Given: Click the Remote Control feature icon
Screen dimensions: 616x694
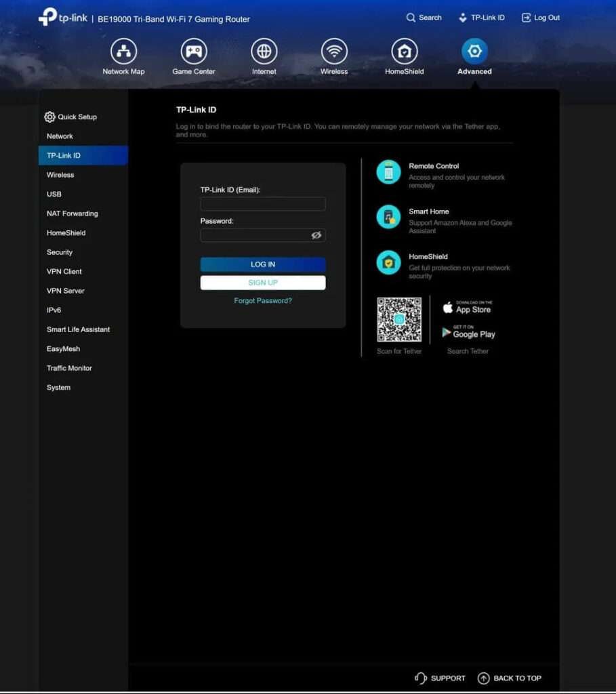Looking at the screenshot, I should [x=388, y=171].
